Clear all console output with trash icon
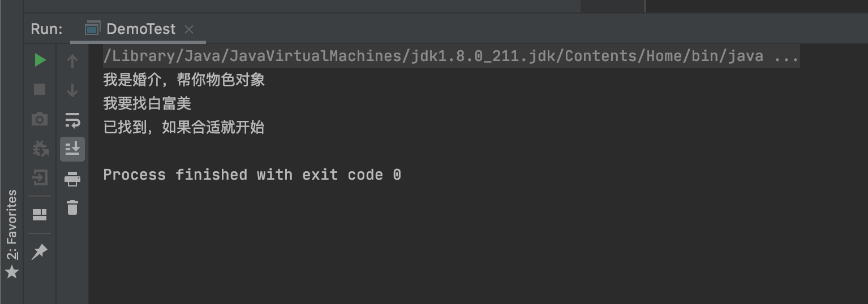868x304 pixels. click(72, 207)
